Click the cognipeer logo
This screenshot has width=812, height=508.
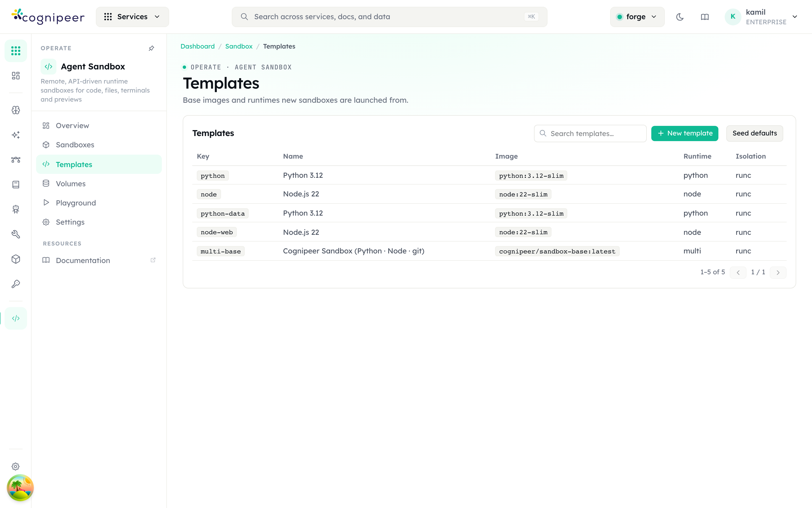48,17
